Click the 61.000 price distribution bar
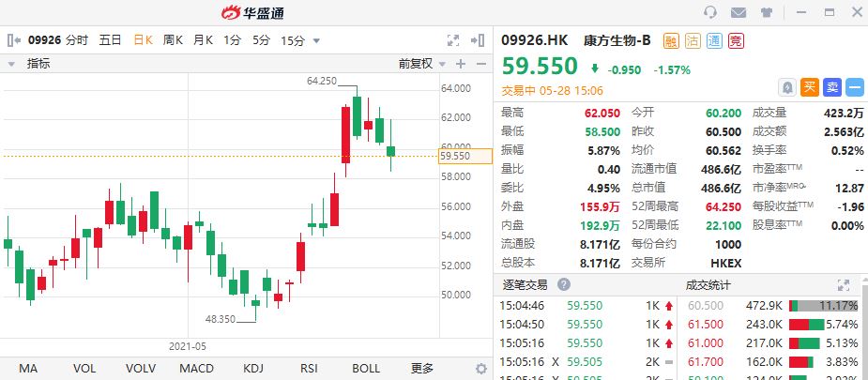The image size is (868, 380). [804, 343]
